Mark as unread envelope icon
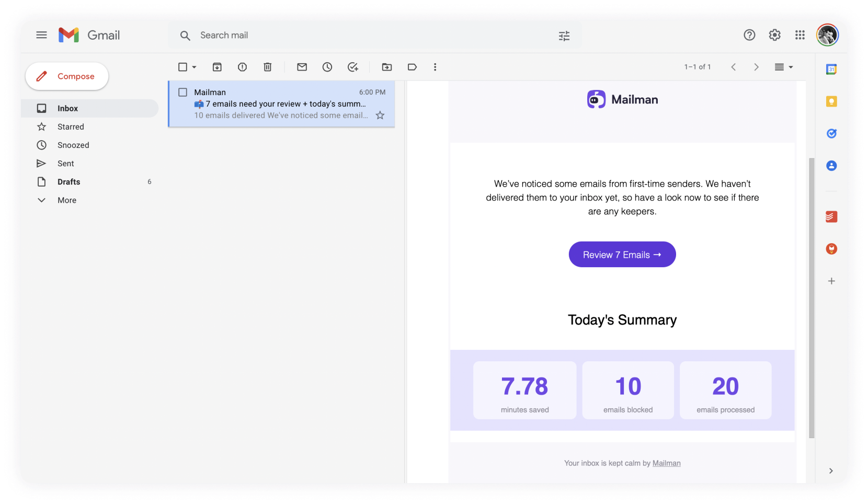Viewport: 868px width, 504px height. [302, 67]
